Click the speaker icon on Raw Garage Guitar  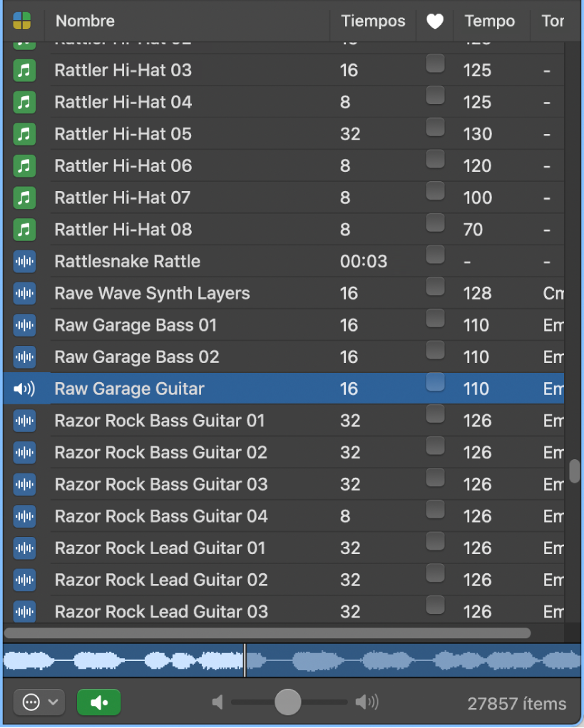24,389
